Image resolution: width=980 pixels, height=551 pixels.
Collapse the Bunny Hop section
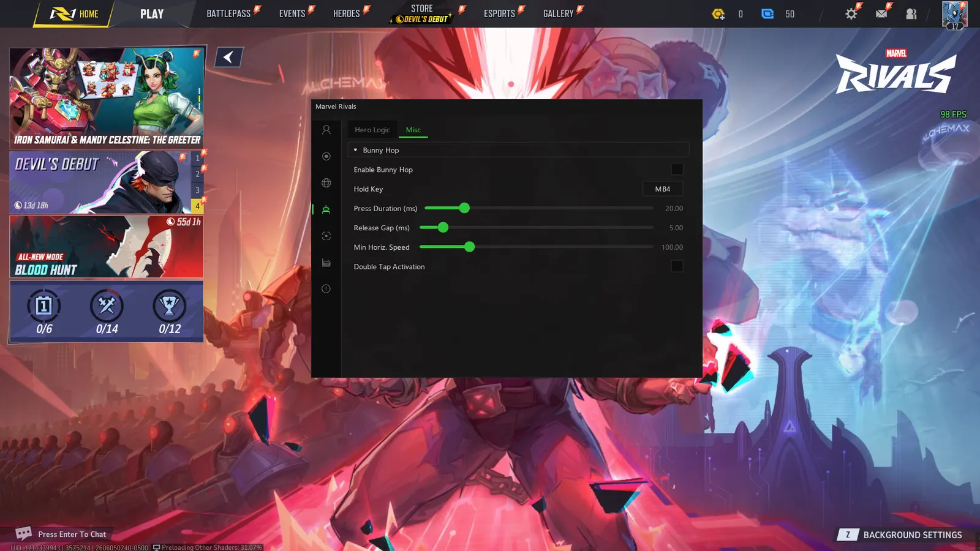coord(518,150)
